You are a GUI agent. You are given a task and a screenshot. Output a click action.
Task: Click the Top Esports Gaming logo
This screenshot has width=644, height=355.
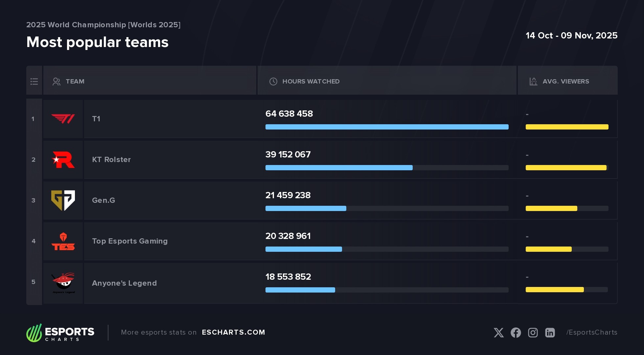63,242
